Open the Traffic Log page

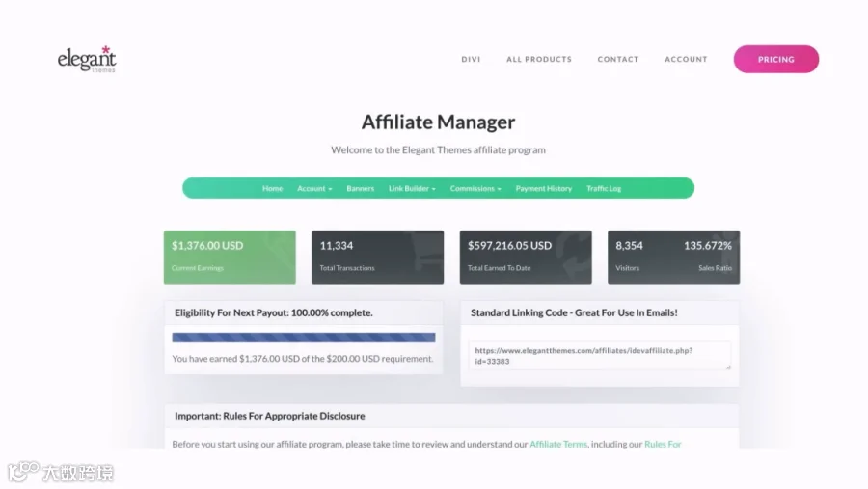(x=604, y=188)
